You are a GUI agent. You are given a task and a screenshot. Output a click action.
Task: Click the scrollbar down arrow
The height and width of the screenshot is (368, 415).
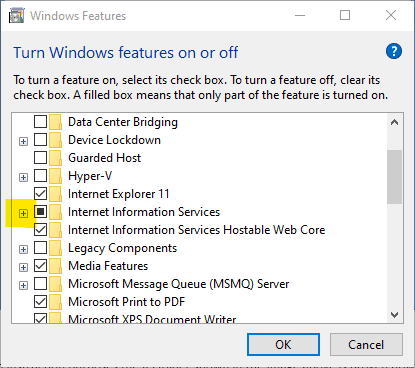(x=395, y=315)
